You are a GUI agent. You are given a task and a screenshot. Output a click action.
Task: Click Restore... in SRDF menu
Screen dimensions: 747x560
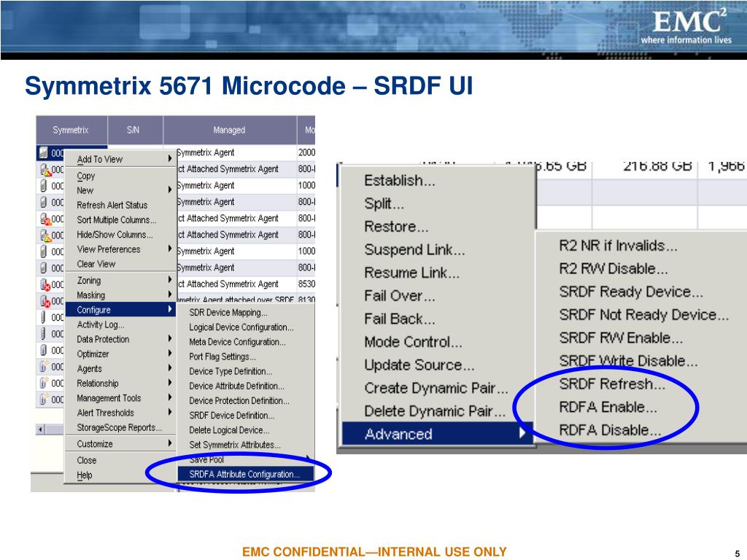click(438, 227)
